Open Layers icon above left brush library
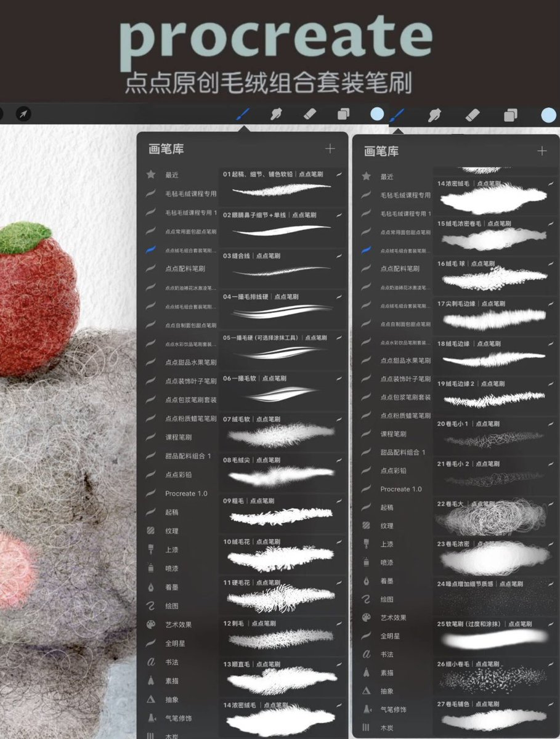The width and height of the screenshot is (560, 739). coord(343,114)
